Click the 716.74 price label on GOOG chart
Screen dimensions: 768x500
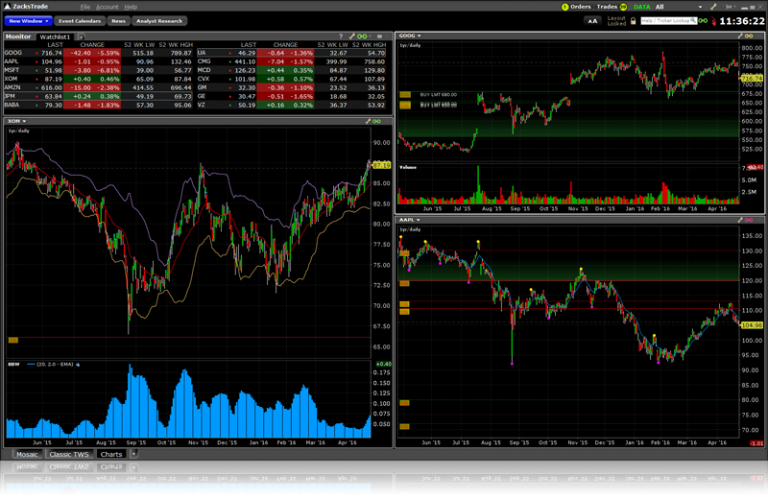[x=751, y=78]
